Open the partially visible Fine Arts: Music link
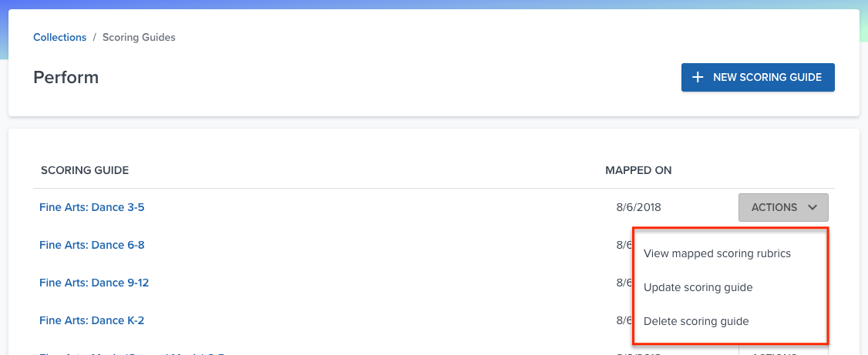Image resolution: width=868 pixels, height=355 pixels. point(132,353)
